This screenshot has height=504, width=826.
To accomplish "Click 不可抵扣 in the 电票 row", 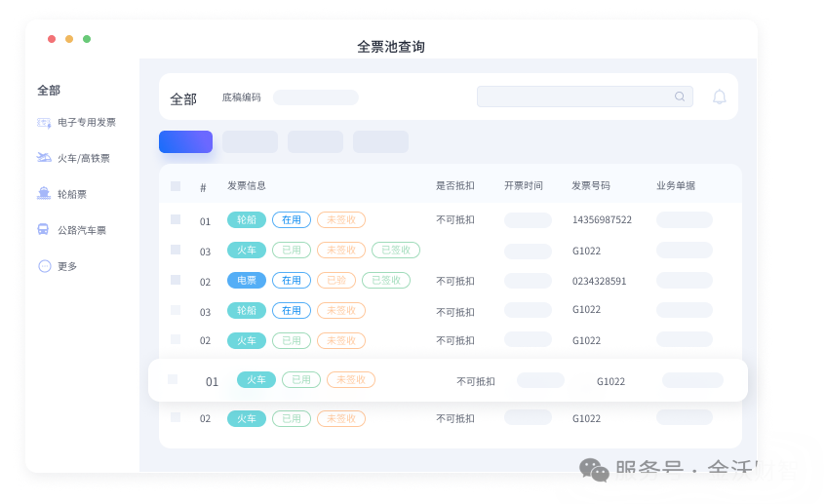I will tap(455, 281).
